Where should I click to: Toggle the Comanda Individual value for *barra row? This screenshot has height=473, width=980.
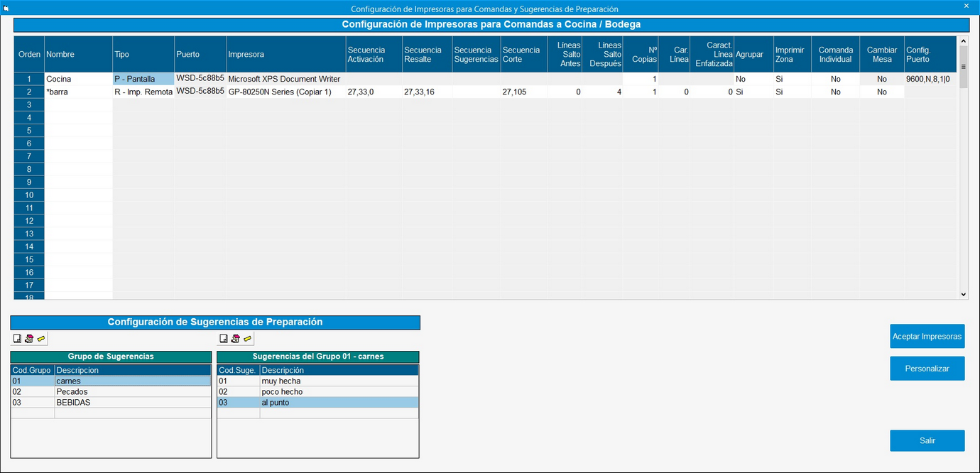835,92
